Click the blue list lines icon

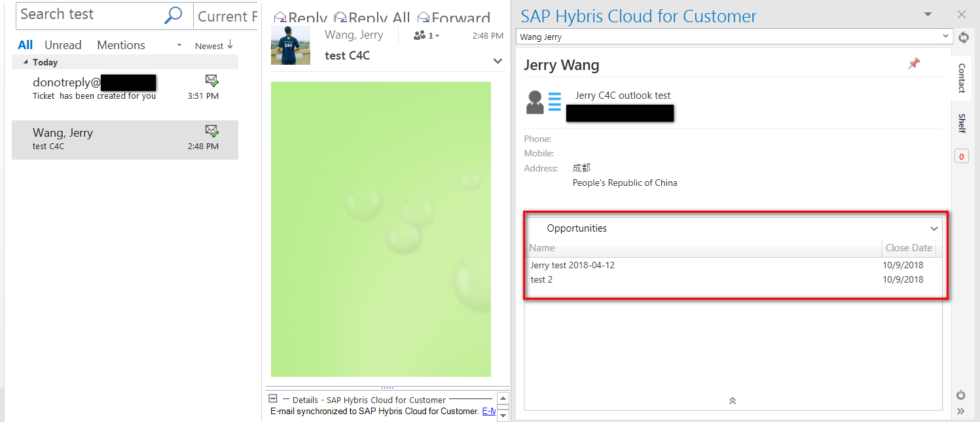tap(554, 102)
